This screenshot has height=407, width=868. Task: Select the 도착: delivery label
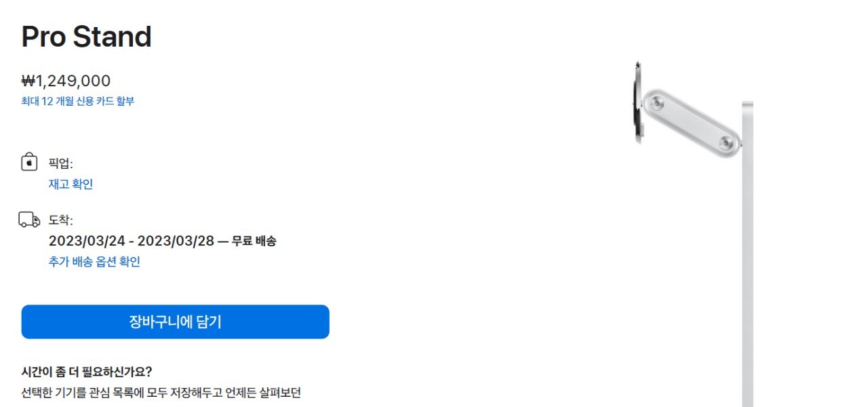coord(60,220)
